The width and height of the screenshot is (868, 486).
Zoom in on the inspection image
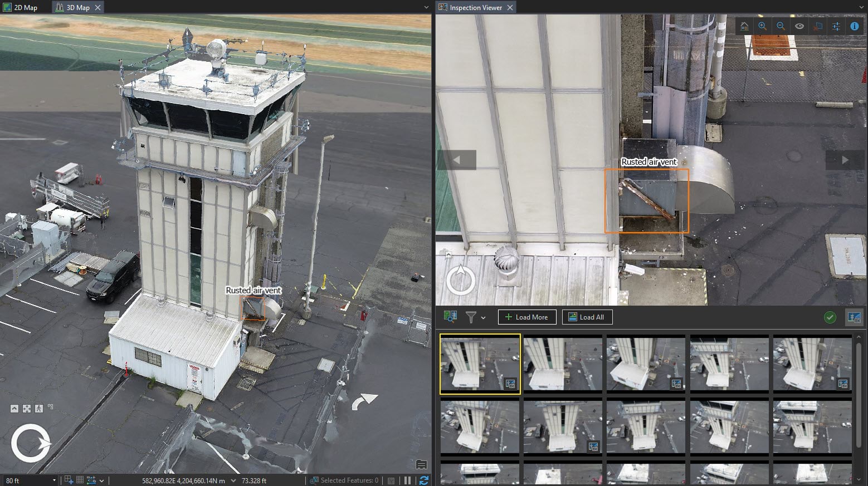pos(763,26)
